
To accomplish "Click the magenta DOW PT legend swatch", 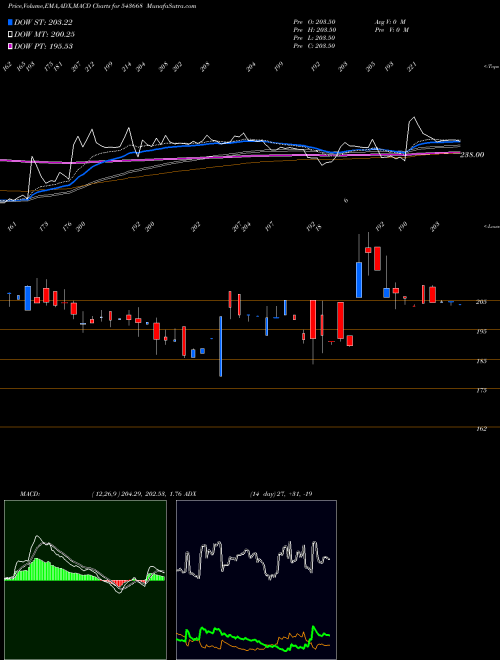I will [x=10, y=46].
